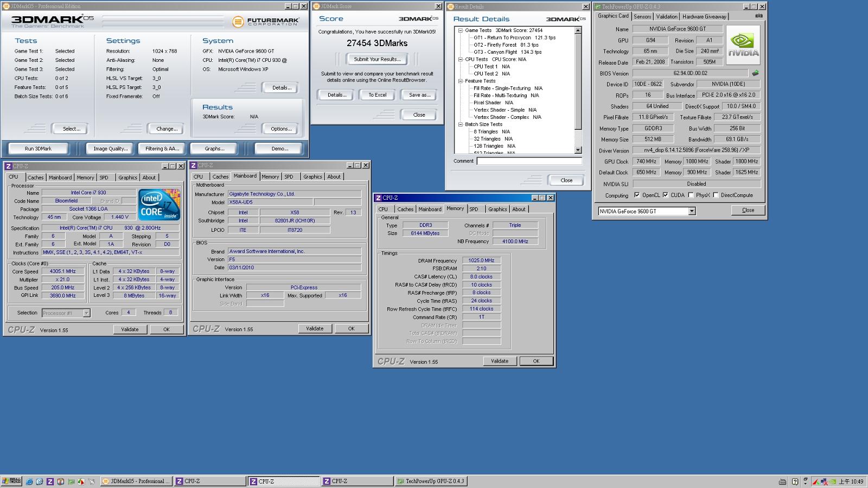
Task: Click the shield icon in quick launch
Action: (x=60, y=481)
